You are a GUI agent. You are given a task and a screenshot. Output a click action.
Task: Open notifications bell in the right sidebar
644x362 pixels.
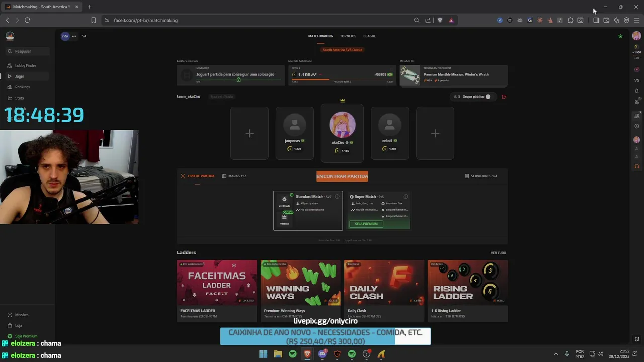pos(636,91)
